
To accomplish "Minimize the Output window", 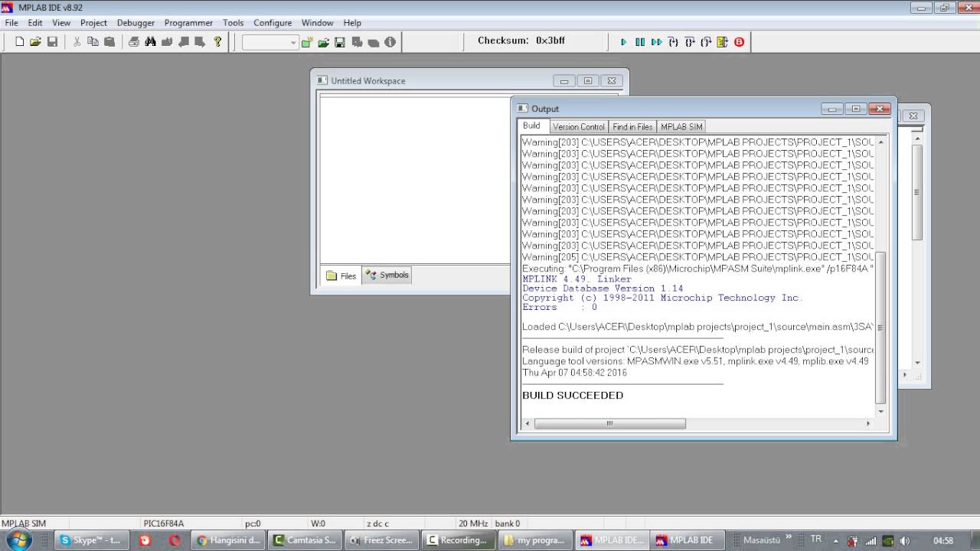I will pyautogui.click(x=831, y=109).
